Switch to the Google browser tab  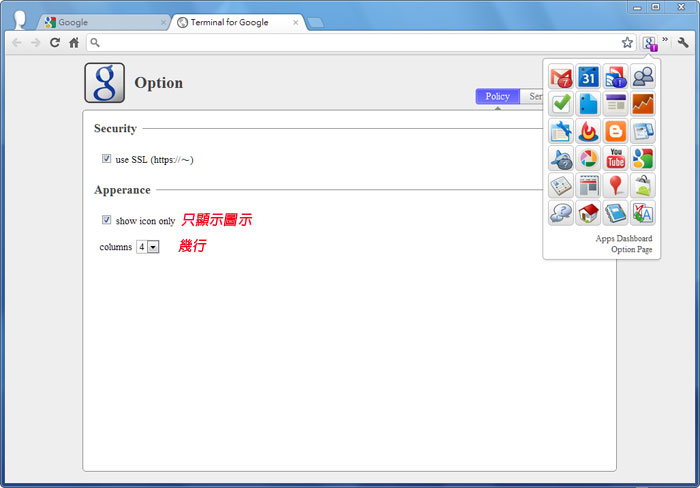[x=103, y=22]
